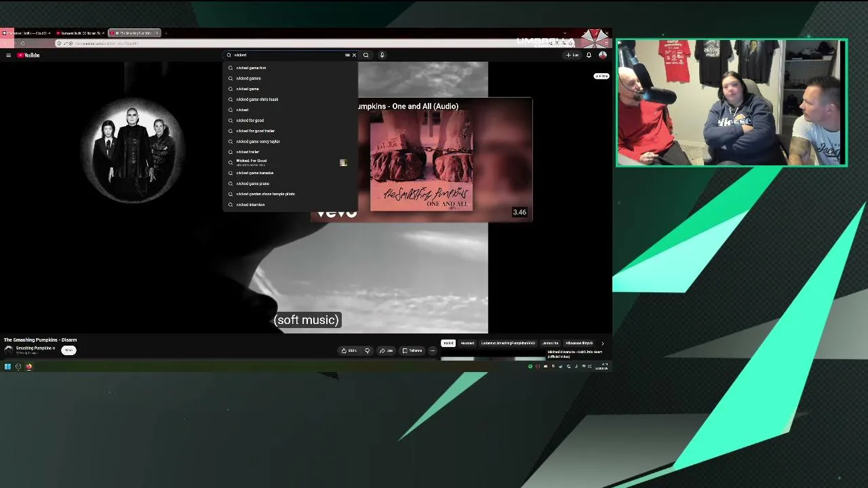Image resolution: width=868 pixels, height=488 pixels.
Task: Show more filter chips with right chevron
Action: pyautogui.click(x=602, y=343)
